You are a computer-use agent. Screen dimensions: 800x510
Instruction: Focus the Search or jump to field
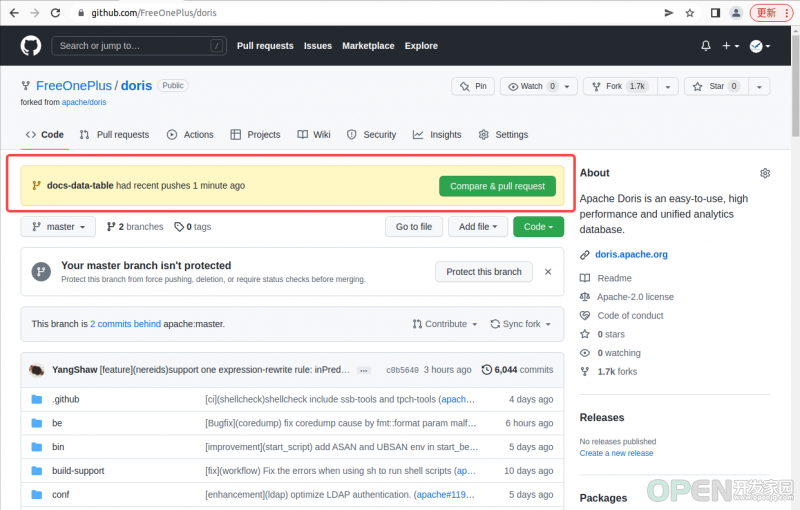pyautogui.click(x=139, y=46)
